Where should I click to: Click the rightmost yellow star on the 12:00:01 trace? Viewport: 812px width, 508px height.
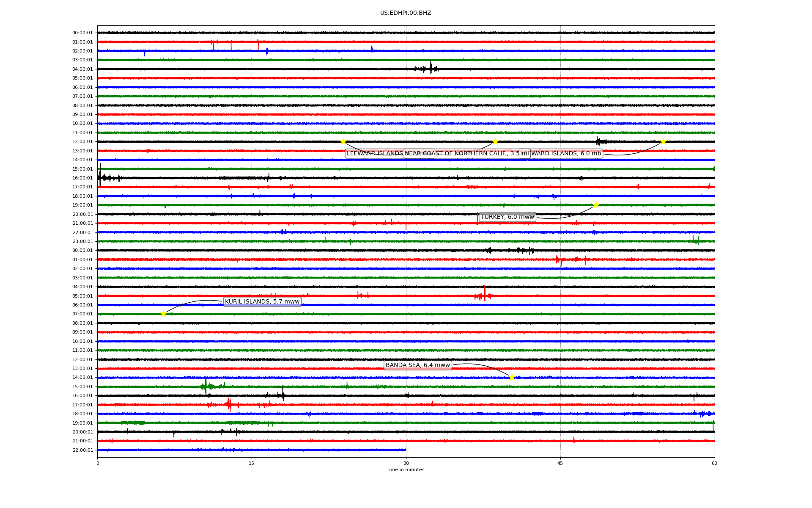tap(663, 141)
